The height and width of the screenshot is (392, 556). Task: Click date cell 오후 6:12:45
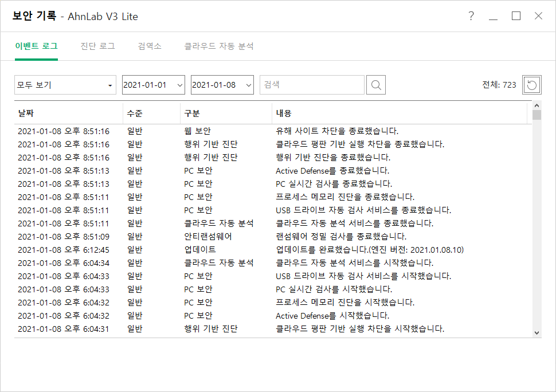click(64, 250)
